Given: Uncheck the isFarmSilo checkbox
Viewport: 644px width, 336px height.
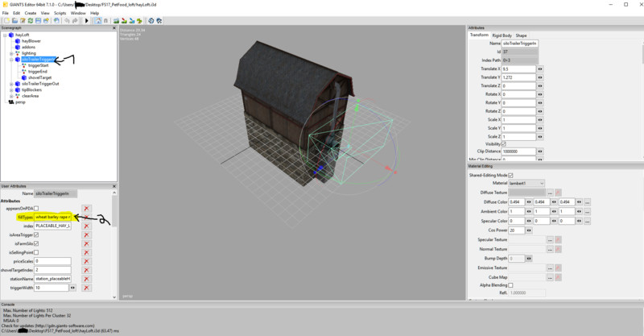Looking at the screenshot, I should [35, 243].
